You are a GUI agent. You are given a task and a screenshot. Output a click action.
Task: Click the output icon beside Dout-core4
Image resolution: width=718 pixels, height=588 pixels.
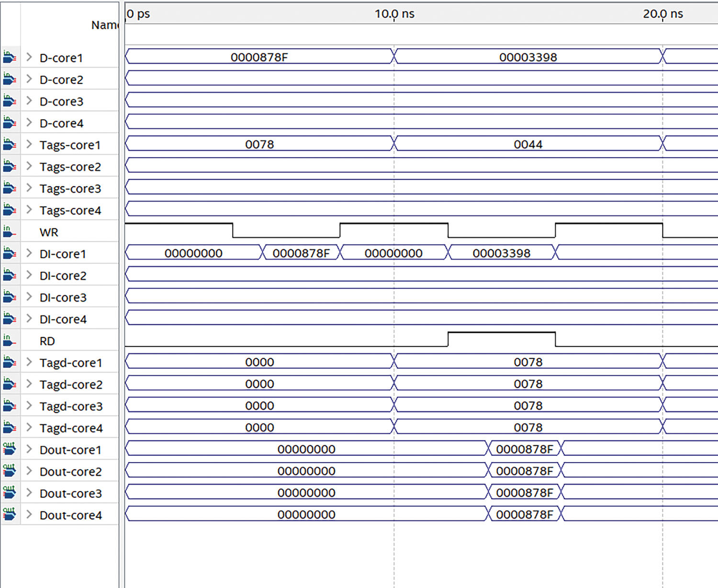click(10, 515)
